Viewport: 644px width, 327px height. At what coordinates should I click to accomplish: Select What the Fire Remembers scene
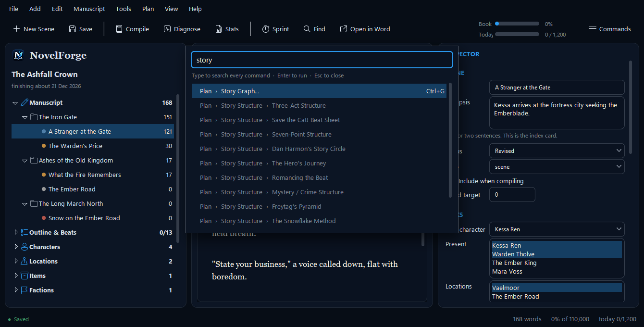[93, 175]
